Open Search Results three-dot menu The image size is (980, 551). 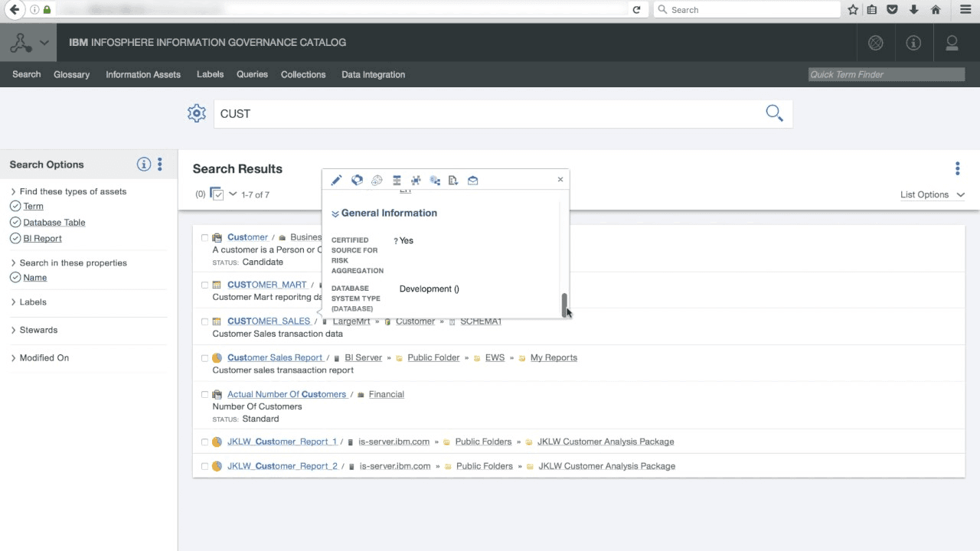coord(957,168)
